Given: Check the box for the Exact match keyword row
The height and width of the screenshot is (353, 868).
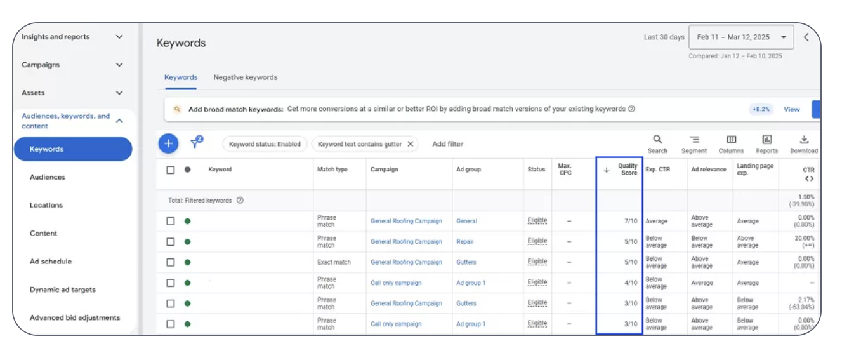Looking at the screenshot, I should 170,262.
